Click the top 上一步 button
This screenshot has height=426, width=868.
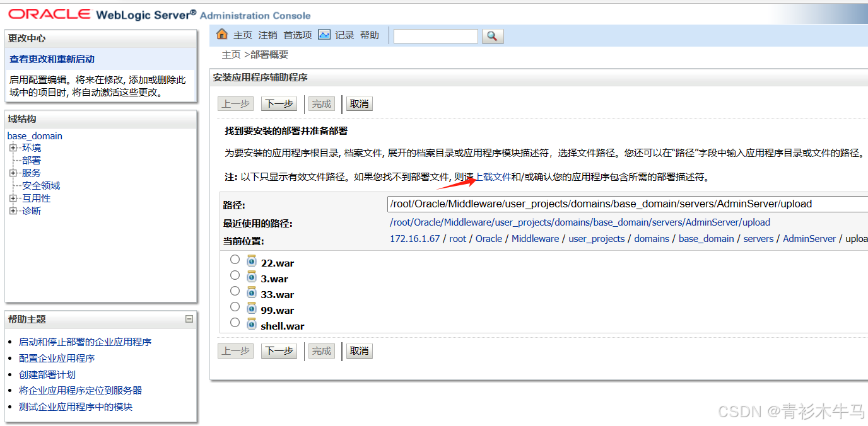pyautogui.click(x=235, y=104)
